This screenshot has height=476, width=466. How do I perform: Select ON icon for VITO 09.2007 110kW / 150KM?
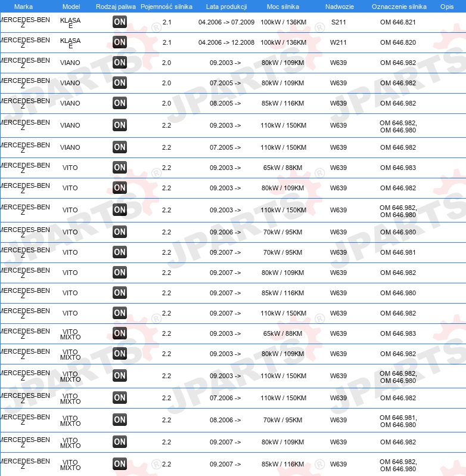coord(119,313)
